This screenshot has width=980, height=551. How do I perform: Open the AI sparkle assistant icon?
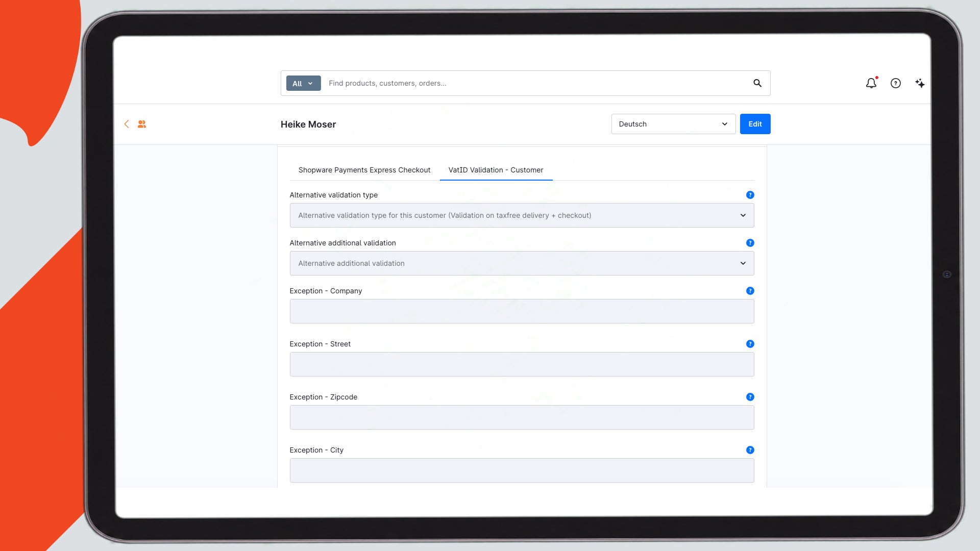[920, 83]
